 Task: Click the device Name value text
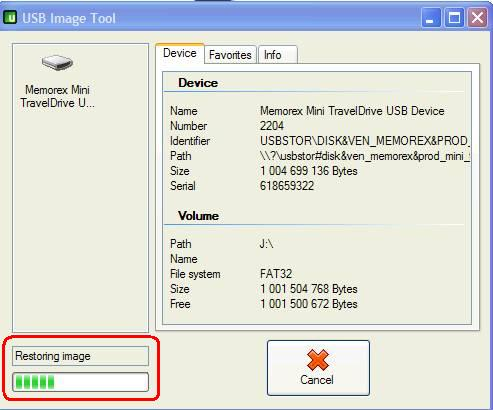point(352,111)
